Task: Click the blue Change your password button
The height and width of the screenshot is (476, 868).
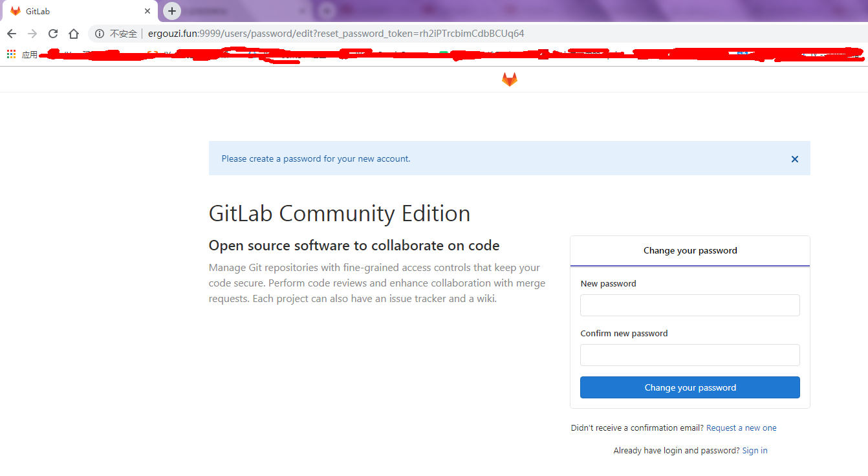Action: click(690, 387)
